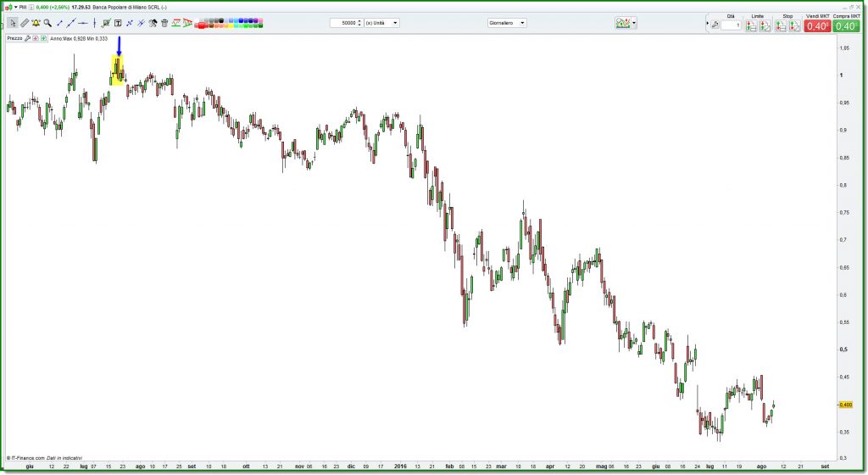Screen dimensions: 868x475
Task: Click the 0,400 current price label on axis
Action: [845, 405]
